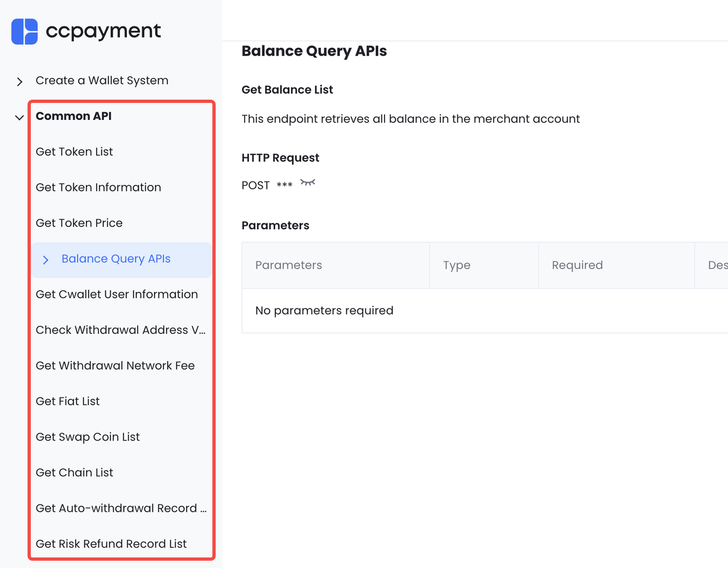
Task: Expand Balance Query APIs chevron
Action: [45, 260]
